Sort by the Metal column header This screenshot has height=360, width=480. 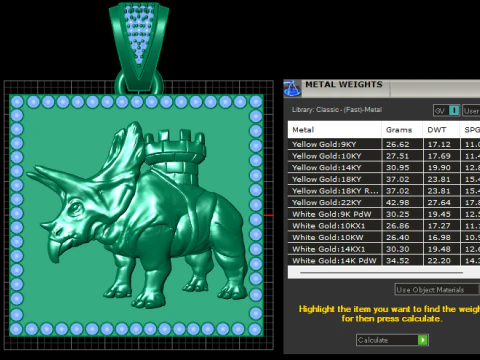tap(334, 130)
